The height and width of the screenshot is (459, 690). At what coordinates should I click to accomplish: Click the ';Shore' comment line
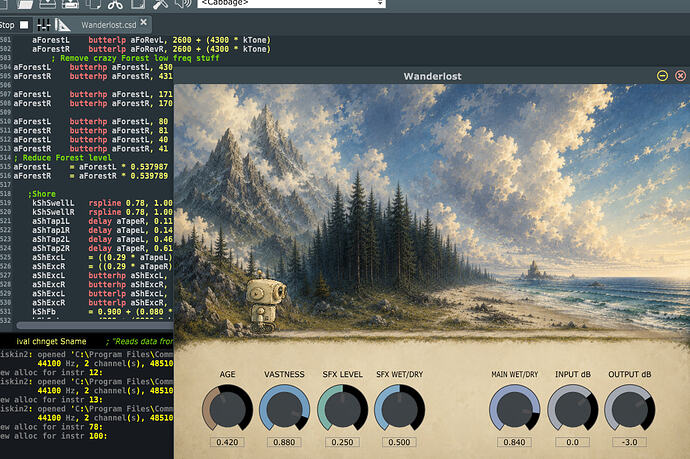[x=42, y=194]
